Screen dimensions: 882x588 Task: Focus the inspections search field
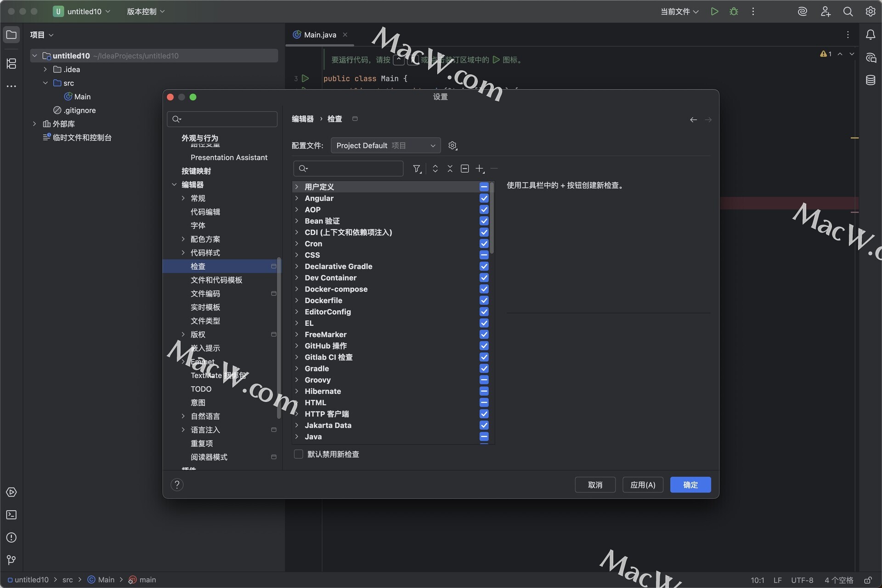(348, 169)
